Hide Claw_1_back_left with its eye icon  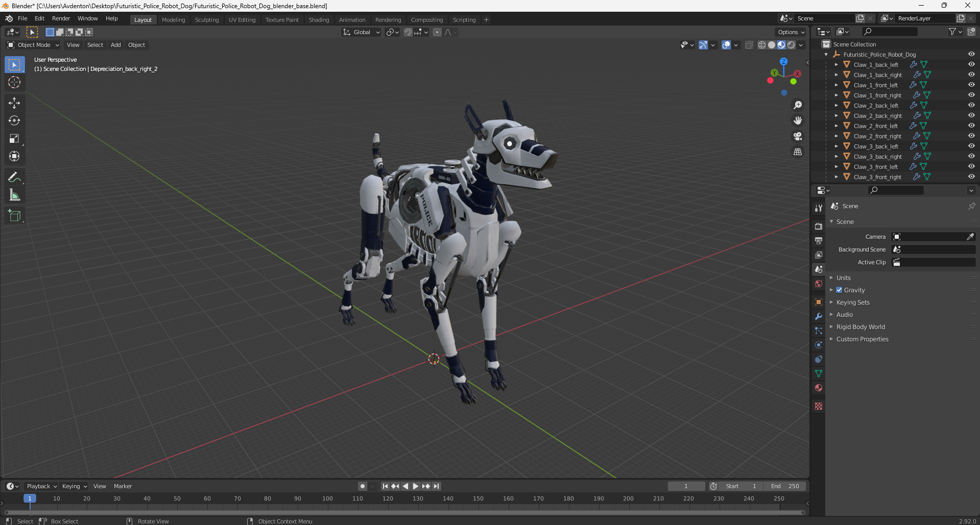971,64
